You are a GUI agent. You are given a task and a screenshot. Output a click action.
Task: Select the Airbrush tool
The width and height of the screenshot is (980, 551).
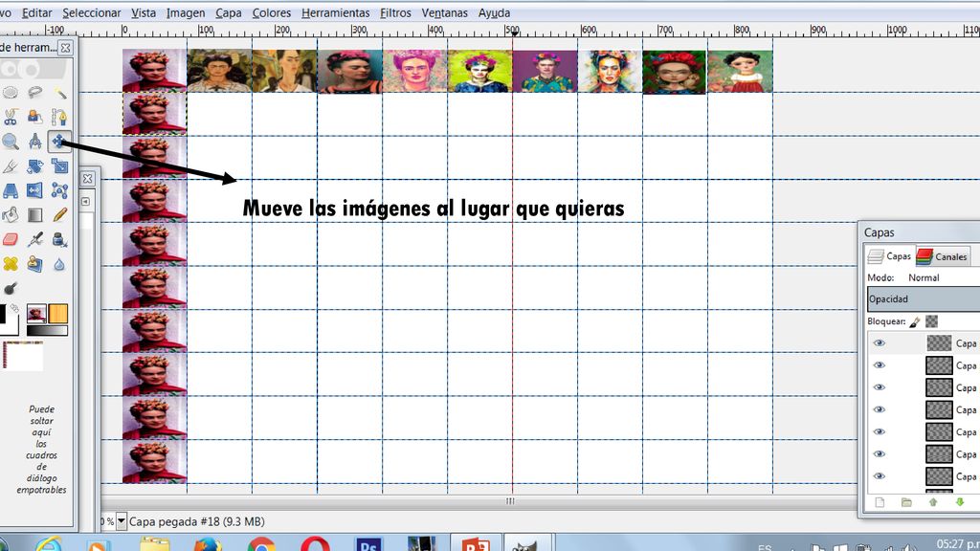tap(35, 239)
